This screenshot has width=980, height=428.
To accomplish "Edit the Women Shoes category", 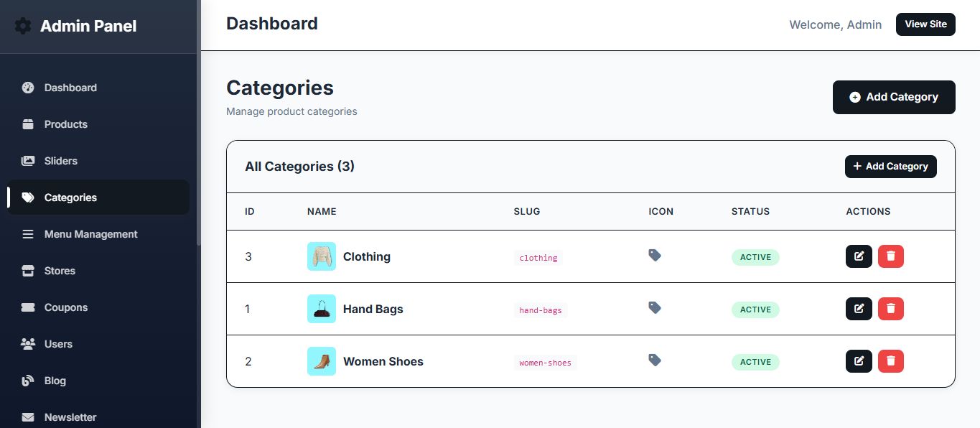I will pyautogui.click(x=859, y=361).
